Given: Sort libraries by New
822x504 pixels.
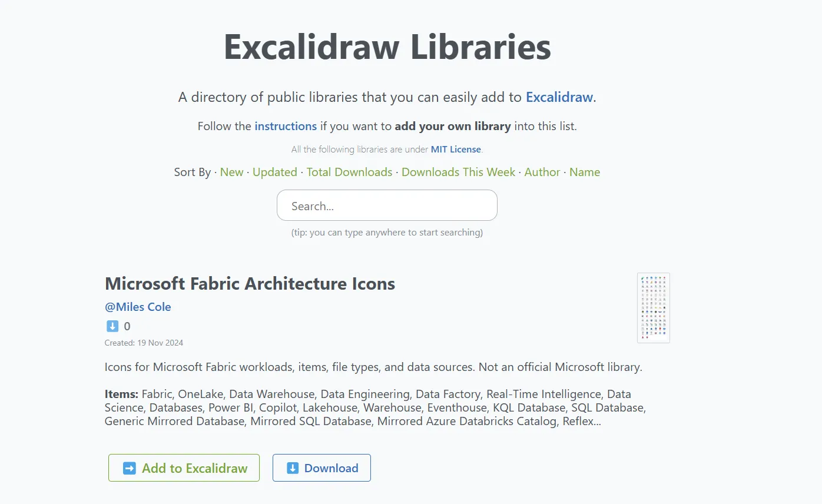Looking at the screenshot, I should pyautogui.click(x=231, y=172).
